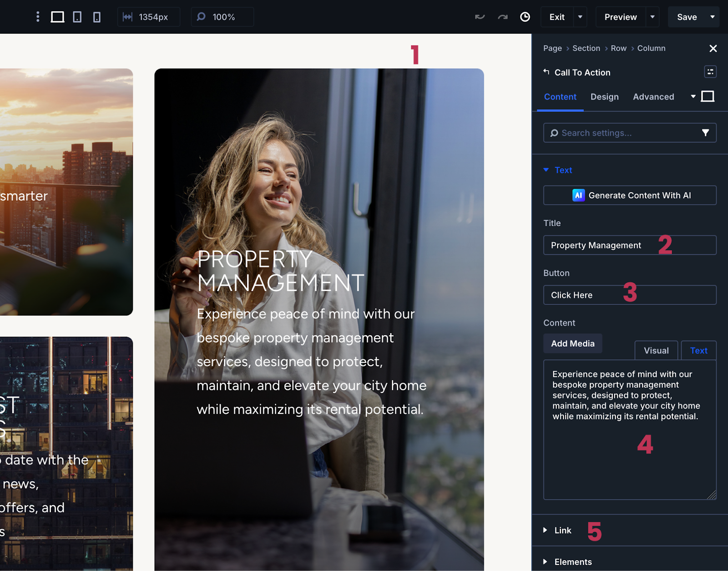Redo the last change
The image size is (728, 571).
(x=502, y=17)
